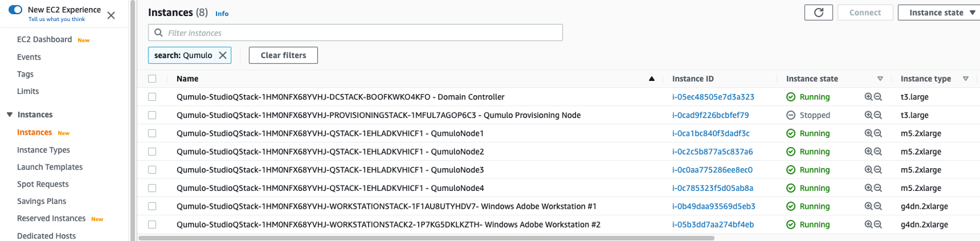Remove the search: Qumulo filter chip
980x241 pixels.
223,55
